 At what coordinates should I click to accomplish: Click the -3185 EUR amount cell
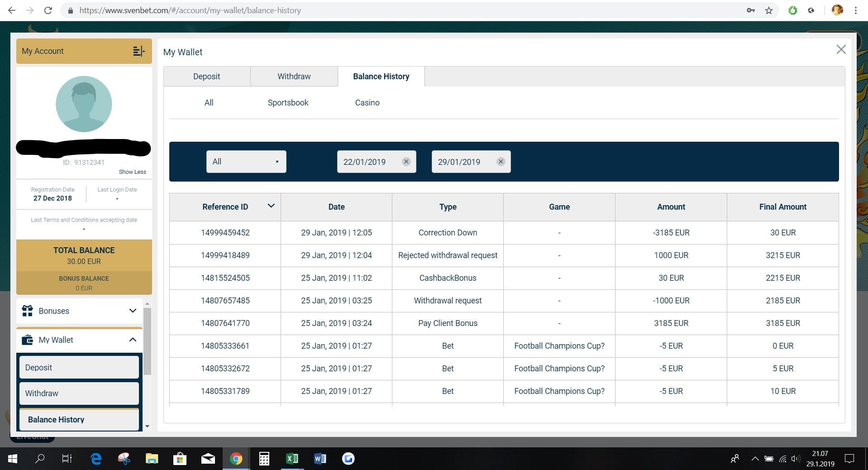pyautogui.click(x=671, y=233)
